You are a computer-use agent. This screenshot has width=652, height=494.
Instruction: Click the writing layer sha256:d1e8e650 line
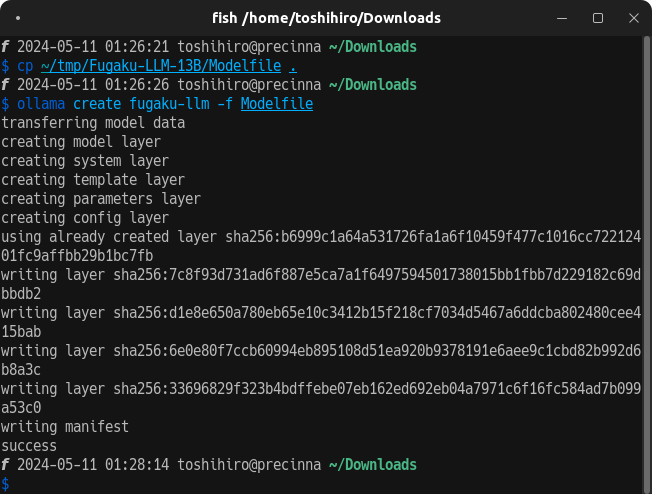(321, 313)
